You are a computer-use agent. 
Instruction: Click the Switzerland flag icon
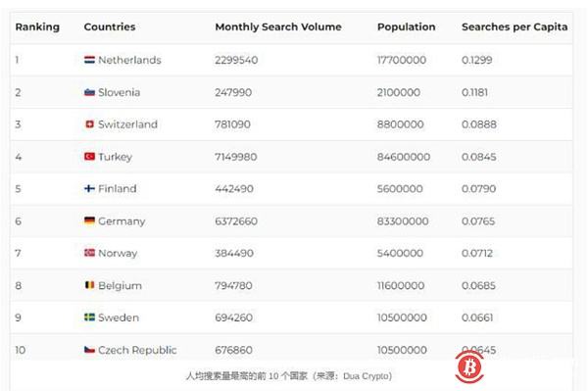(89, 124)
